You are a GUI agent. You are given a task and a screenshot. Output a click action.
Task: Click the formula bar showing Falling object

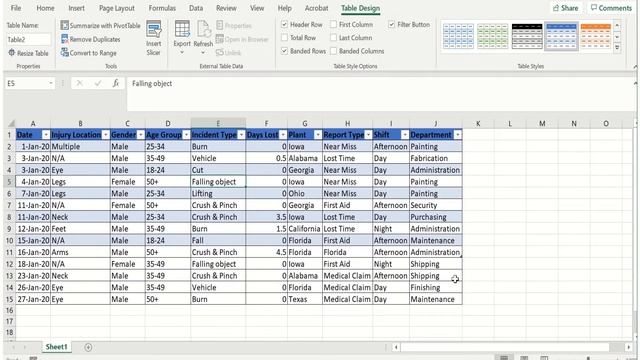pos(381,94)
